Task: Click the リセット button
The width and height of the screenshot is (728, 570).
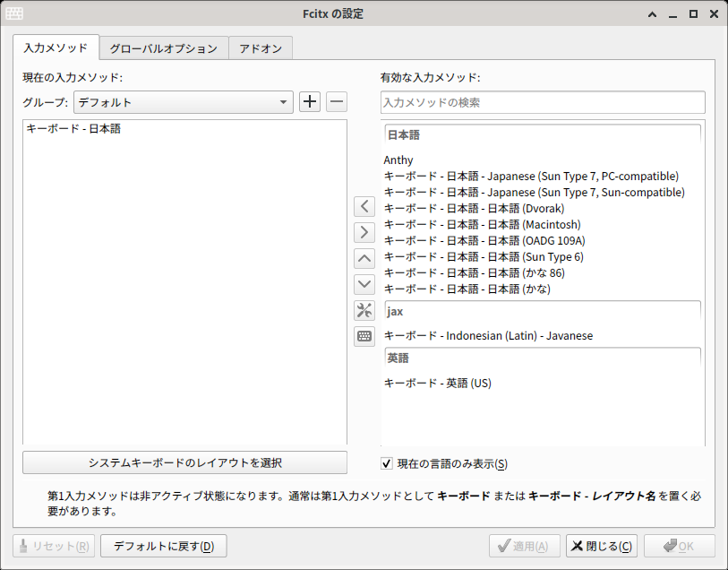Action: click(54, 546)
